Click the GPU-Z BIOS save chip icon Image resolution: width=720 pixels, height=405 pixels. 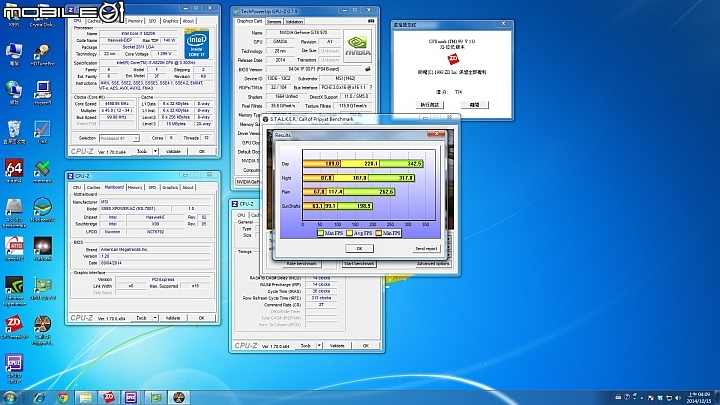click(367, 69)
